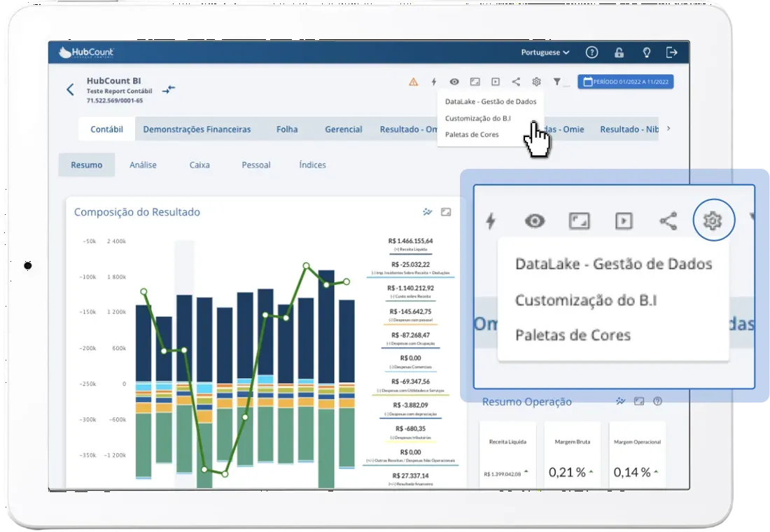Viewport: 770px width, 532px height.
Task: Click the value R$ -145.642,75
Action: pyautogui.click(x=410, y=312)
